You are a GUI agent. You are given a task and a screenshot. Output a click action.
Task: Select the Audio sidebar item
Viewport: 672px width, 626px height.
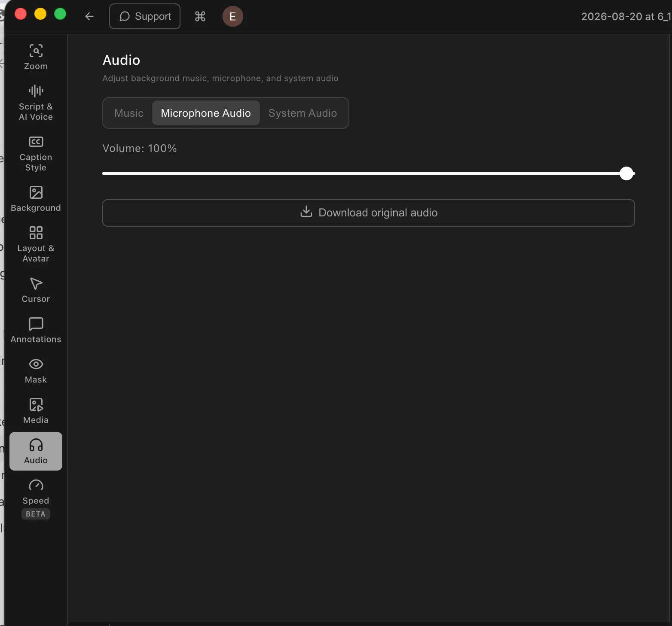point(36,451)
